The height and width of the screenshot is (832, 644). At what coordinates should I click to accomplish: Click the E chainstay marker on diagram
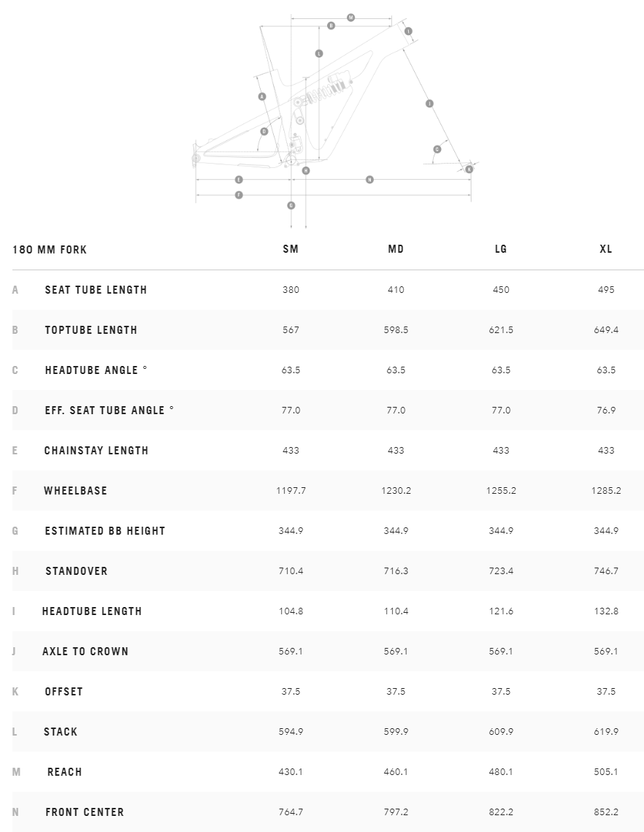tap(239, 179)
